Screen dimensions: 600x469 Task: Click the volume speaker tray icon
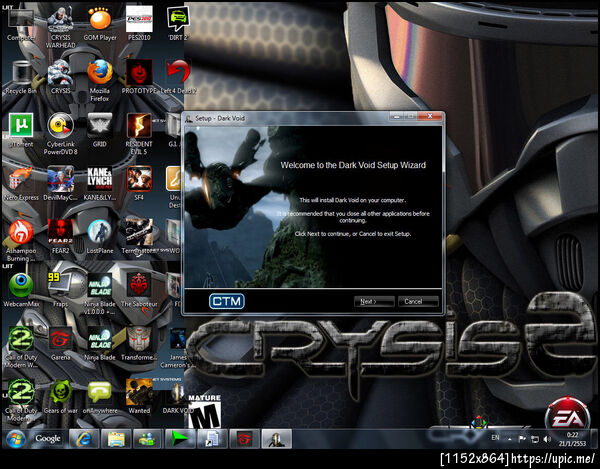click(x=547, y=439)
